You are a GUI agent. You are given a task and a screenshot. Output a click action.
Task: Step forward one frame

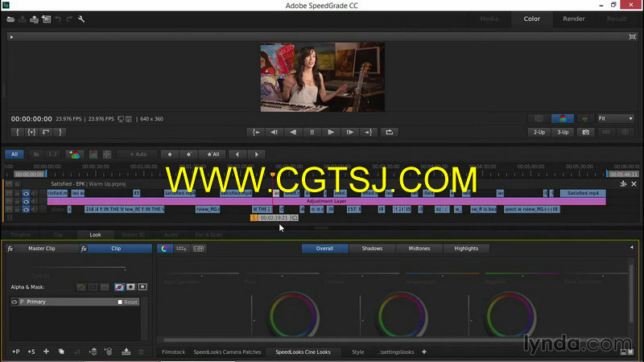coord(349,132)
